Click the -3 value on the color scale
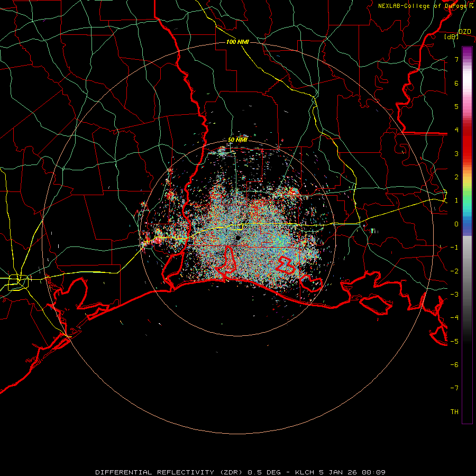The height and width of the screenshot is (476, 476). point(454,295)
